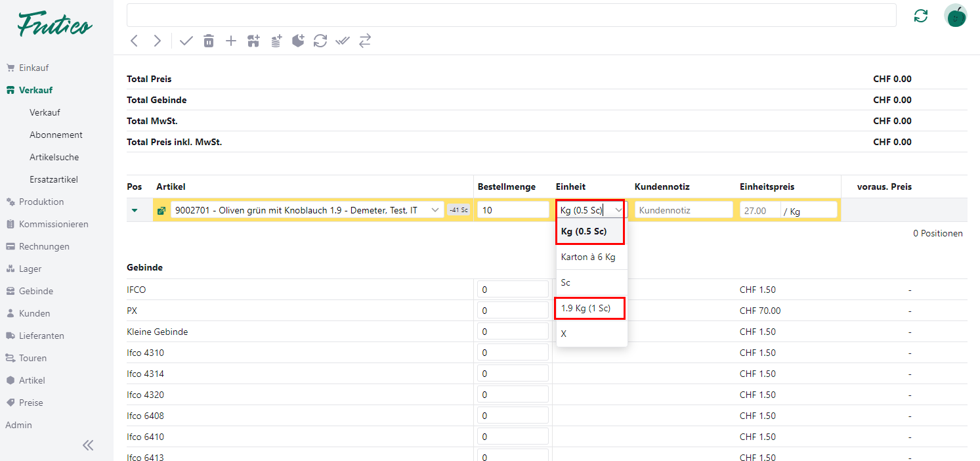
Task: Click the Kundennotiz input field
Action: tap(683, 210)
